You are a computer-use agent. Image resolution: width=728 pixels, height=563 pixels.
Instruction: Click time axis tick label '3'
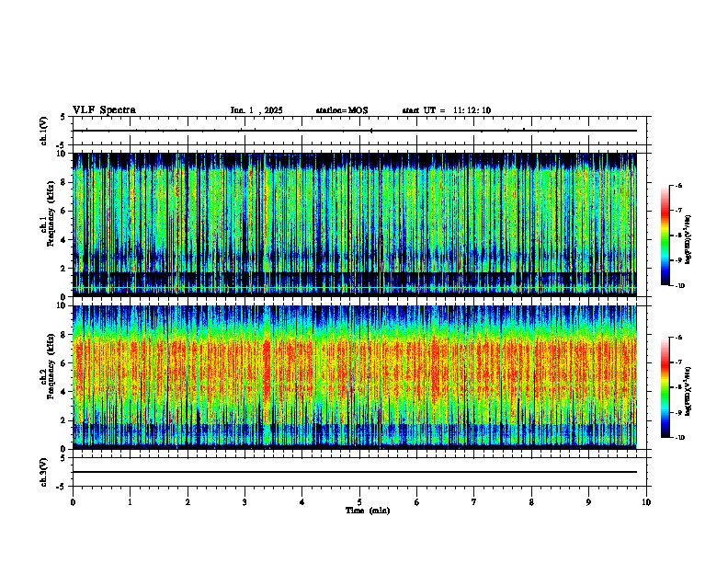point(245,502)
